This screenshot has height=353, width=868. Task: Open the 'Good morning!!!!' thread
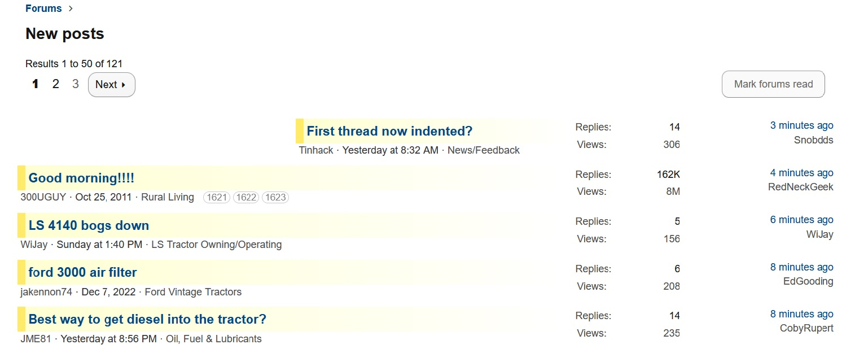[81, 178]
